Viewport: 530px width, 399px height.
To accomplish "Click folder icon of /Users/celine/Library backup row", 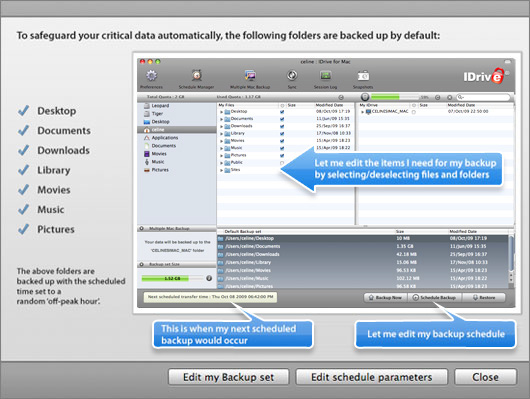I will click(221, 263).
